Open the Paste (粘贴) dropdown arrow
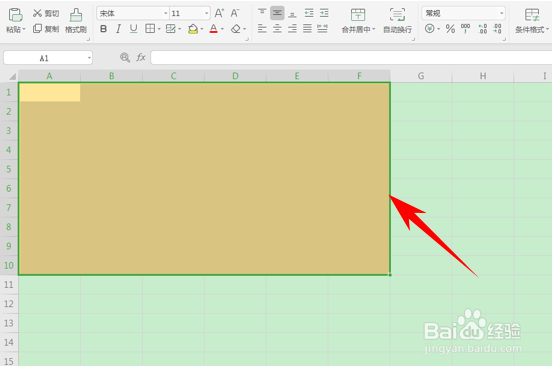This screenshot has height=368, width=553. (24, 30)
